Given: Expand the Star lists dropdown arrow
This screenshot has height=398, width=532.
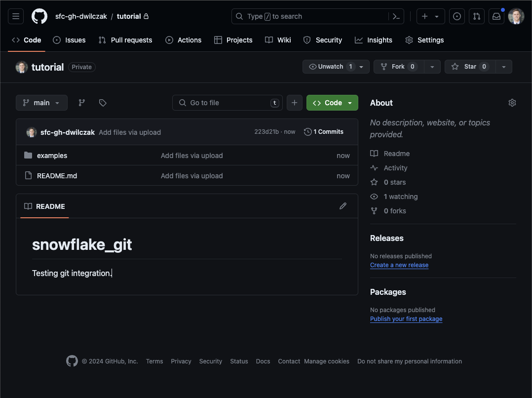Looking at the screenshot, I should 504,67.
